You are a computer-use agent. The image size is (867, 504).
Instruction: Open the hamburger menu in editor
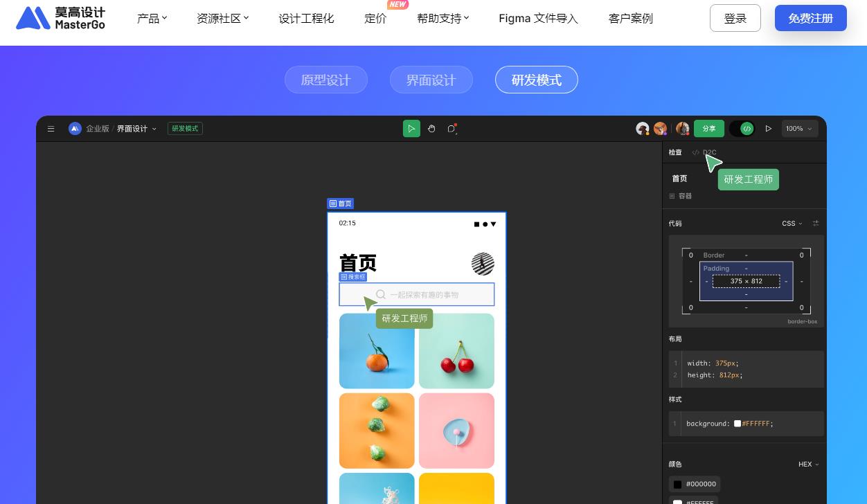(x=51, y=129)
